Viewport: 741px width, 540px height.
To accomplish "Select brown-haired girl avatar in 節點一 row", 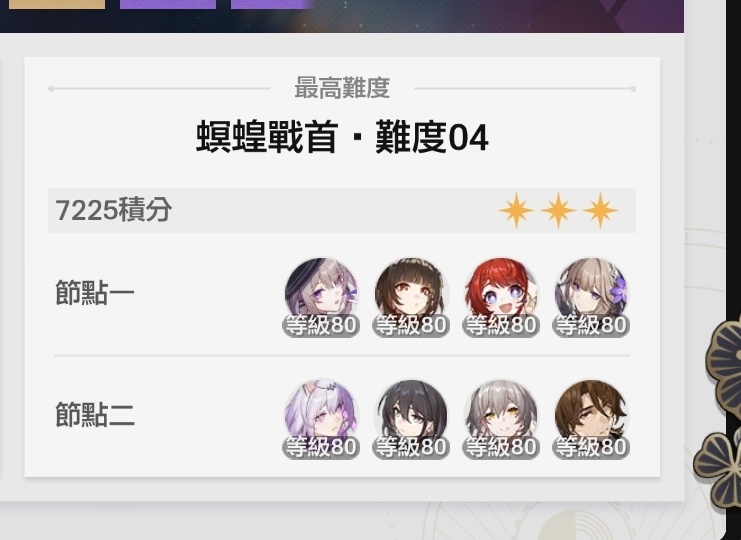I will [x=411, y=294].
